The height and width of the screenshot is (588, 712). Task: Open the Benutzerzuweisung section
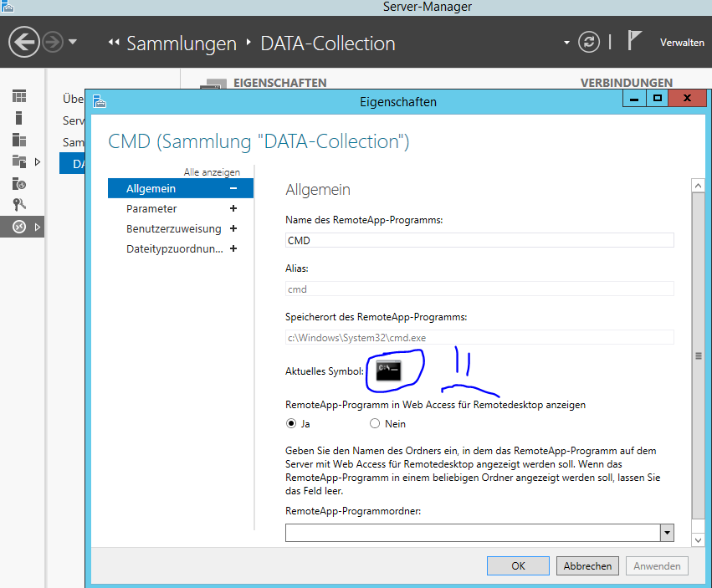coord(173,229)
